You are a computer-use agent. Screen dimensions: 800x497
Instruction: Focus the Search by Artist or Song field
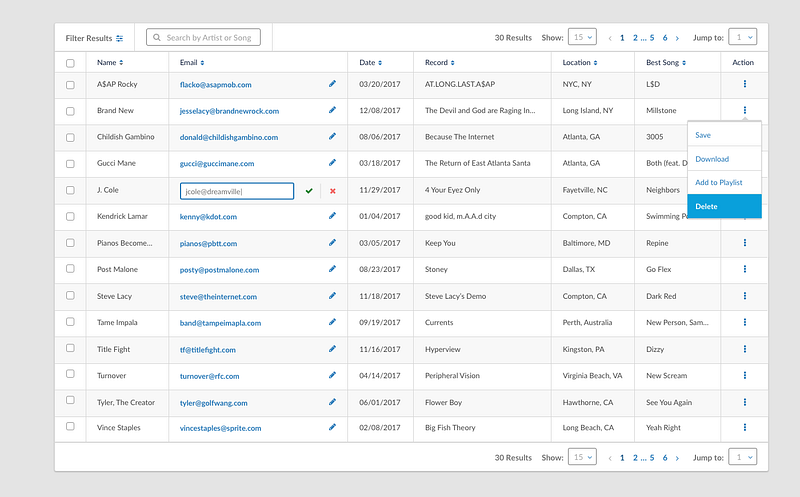(x=203, y=37)
